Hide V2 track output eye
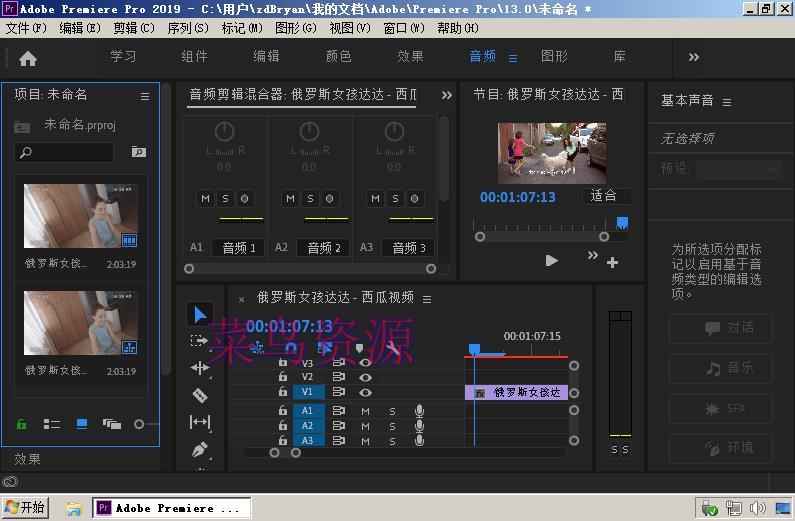The width and height of the screenshot is (795, 521). 365,377
